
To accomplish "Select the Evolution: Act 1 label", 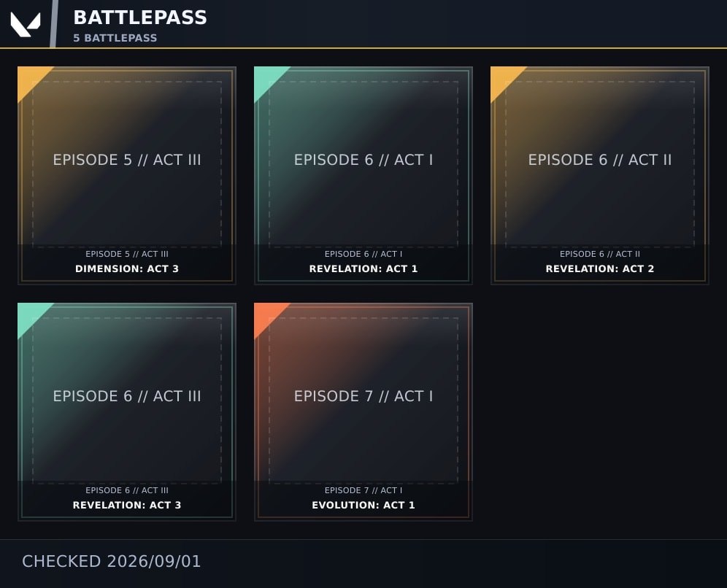I will pyautogui.click(x=363, y=505).
